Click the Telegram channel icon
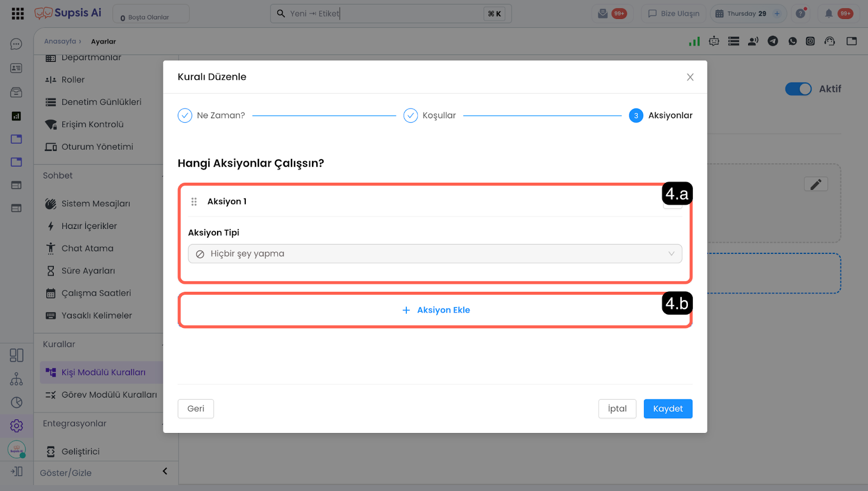Image resolution: width=868 pixels, height=491 pixels. point(773,41)
